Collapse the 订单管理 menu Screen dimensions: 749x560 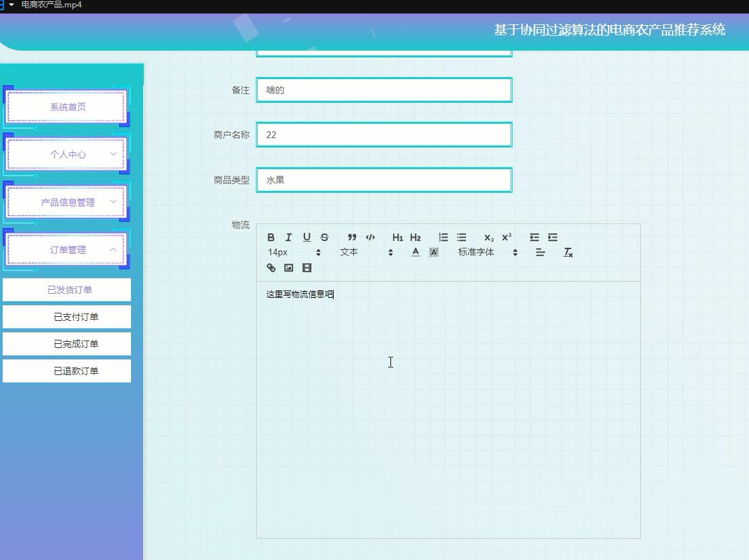coord(67,250)
